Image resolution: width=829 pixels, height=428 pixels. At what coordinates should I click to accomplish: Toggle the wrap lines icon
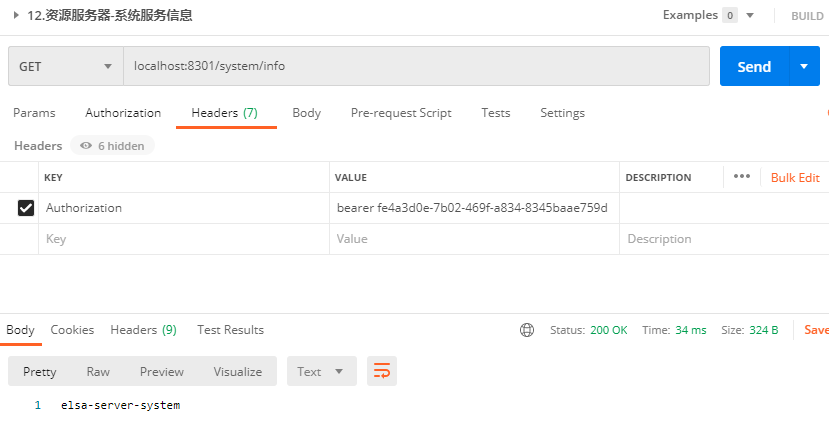pos(382,371)
